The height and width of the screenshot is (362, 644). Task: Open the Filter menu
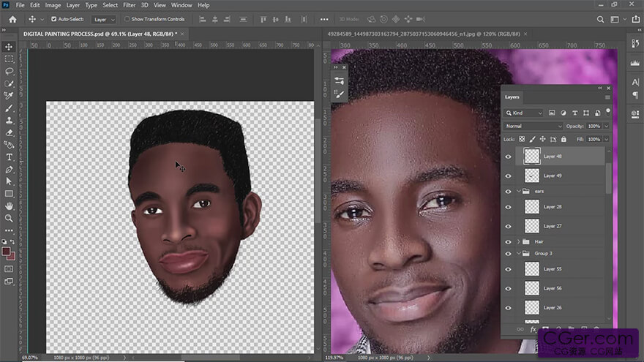[x=129, y=5]
